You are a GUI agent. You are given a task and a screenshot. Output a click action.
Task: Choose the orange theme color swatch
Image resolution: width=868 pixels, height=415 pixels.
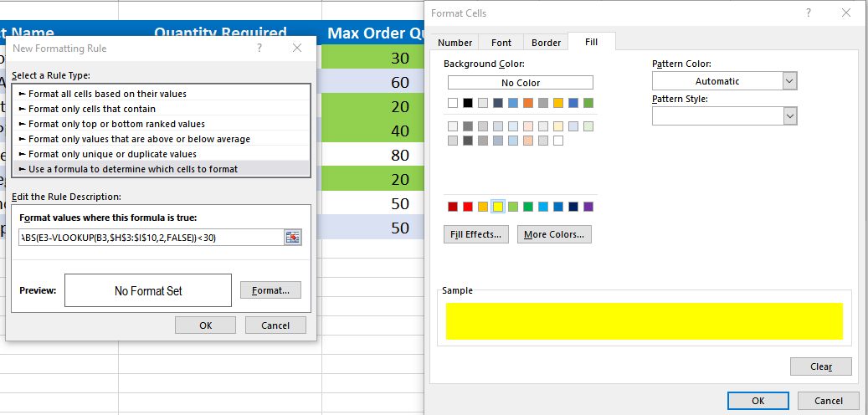pyautogui.click(x=528, y=103)
